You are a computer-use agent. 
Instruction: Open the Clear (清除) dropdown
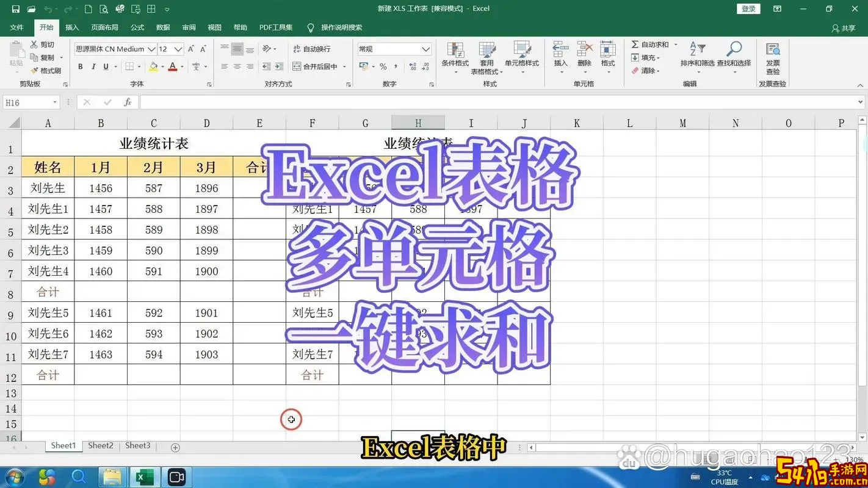tap(646, 71)
